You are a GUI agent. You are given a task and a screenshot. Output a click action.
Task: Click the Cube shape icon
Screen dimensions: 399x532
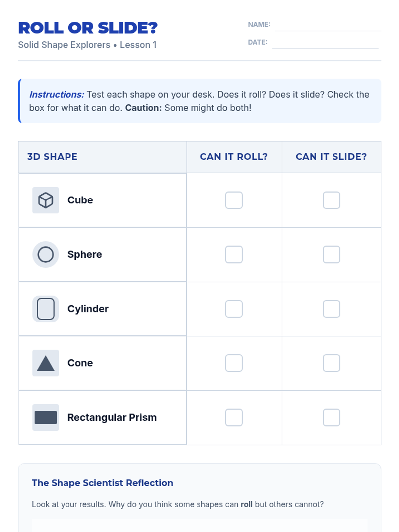click(46, 200)
